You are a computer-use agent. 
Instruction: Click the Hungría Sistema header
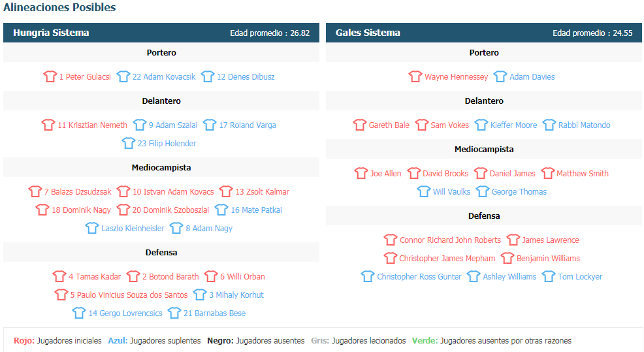[51, 33]
